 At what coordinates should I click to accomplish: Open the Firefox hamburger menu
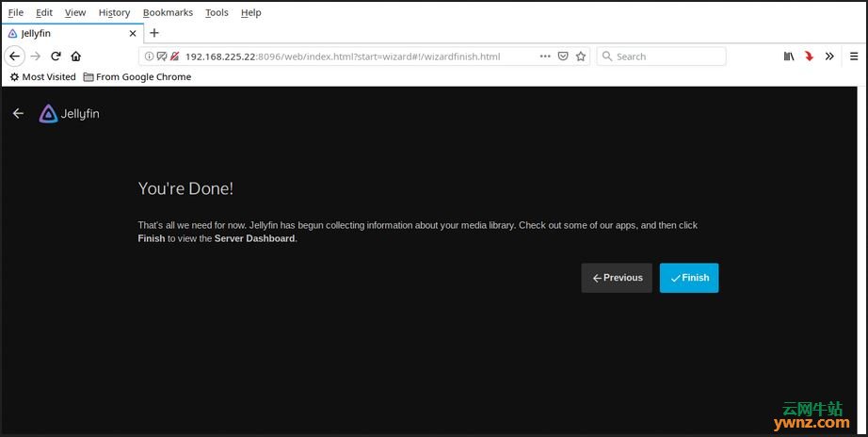pyautogui.click(x=854, y=56)
